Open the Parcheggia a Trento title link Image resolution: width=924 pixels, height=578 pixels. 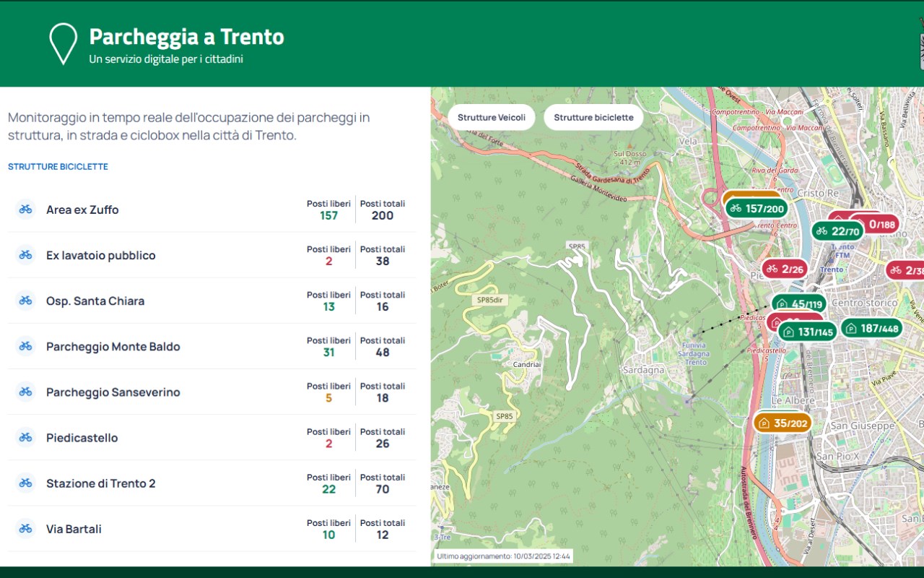pos(186,36)
